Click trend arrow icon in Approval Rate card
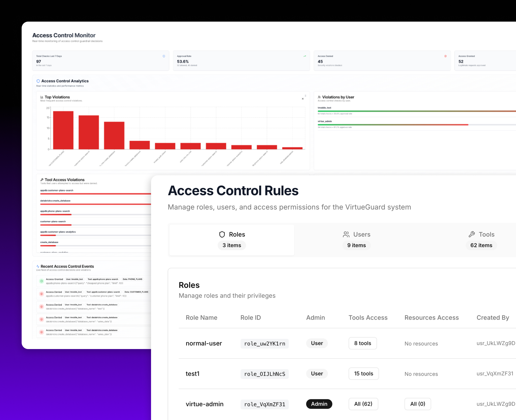The width and height of the screenshot is (516, 420). (305, 56)
